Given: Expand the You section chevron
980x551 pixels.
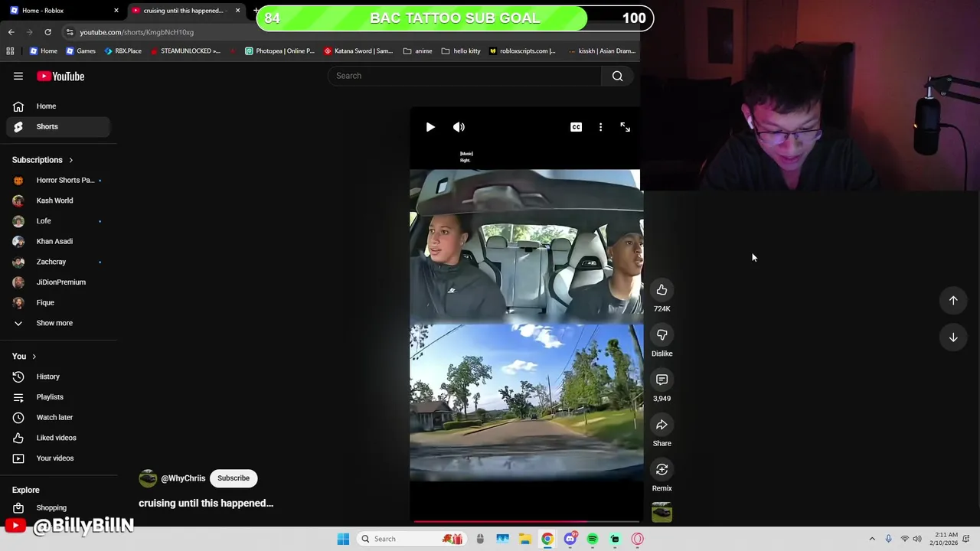Looking at the screenshot, I should click(34, 357).
